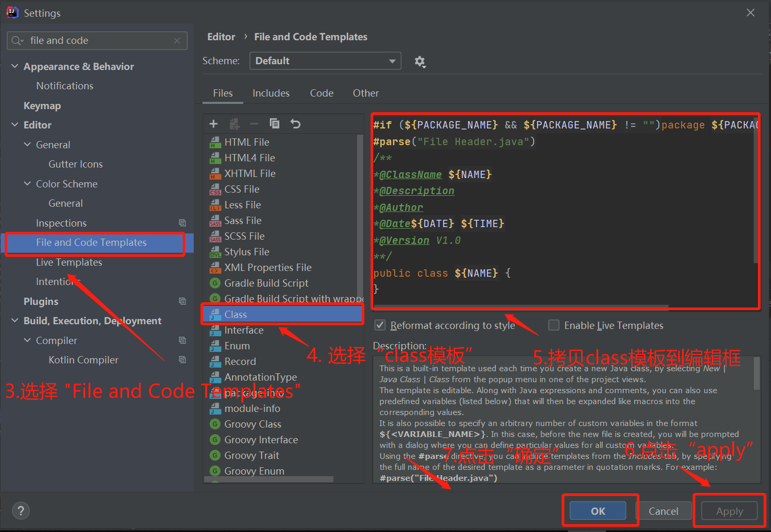The height and width of the screenshot is (532, 771).
Task: Select the Groovy Trait template icon
Action: (x=215, y=455)
